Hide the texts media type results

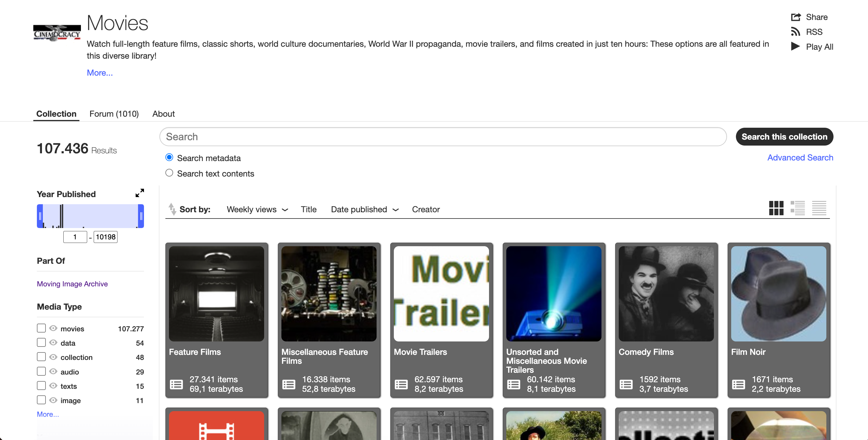coord(53,386)
